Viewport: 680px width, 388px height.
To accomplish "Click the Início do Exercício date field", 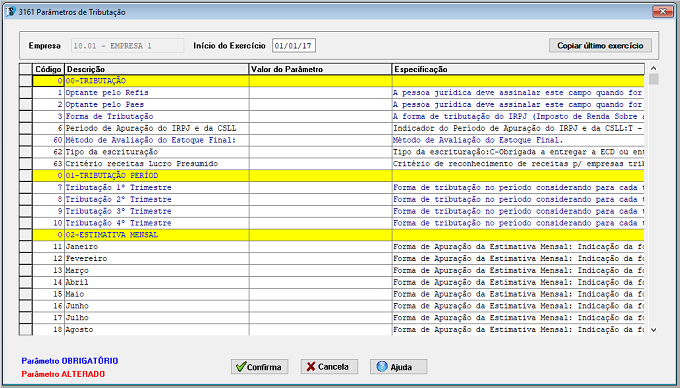I will point(294,46).
